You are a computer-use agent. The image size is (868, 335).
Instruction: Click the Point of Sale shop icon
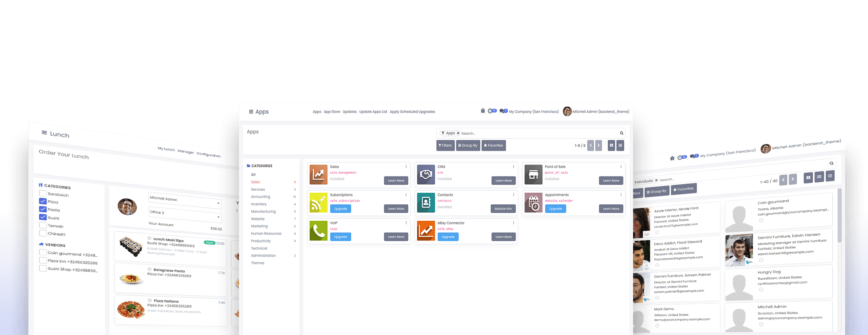[x=533, y=175]
